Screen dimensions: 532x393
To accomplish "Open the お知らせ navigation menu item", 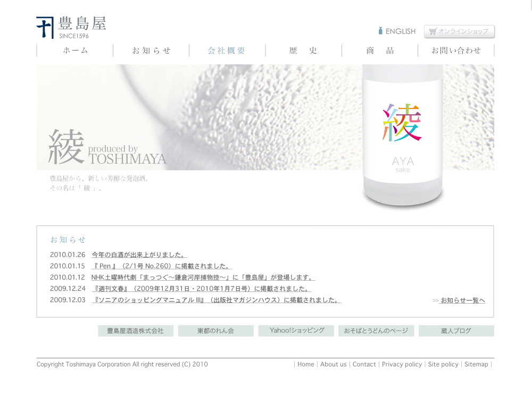I will 151,51.
